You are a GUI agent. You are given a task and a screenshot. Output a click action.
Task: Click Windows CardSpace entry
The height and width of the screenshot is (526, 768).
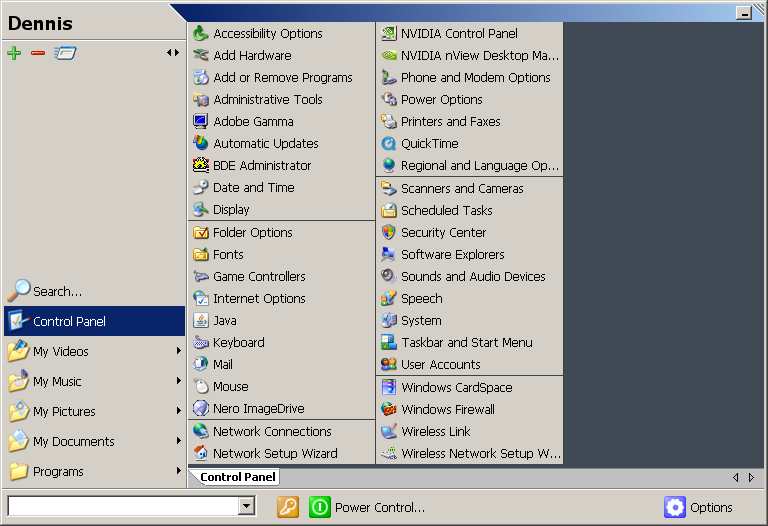click(469, 387)
